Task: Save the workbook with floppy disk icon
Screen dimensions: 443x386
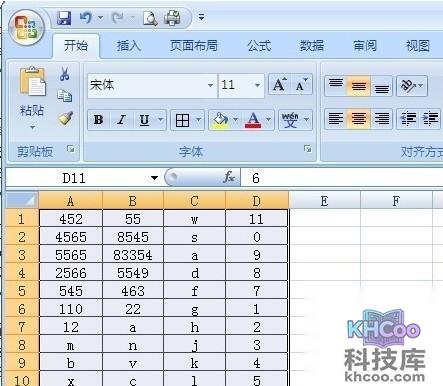Action: (x=64, y=17)
